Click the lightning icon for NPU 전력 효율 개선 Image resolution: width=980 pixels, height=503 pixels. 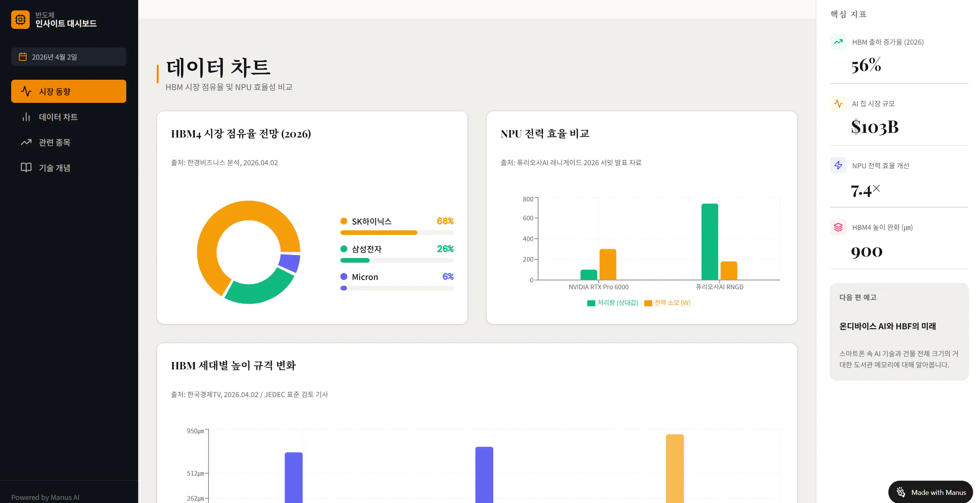(x=838, y=166)
